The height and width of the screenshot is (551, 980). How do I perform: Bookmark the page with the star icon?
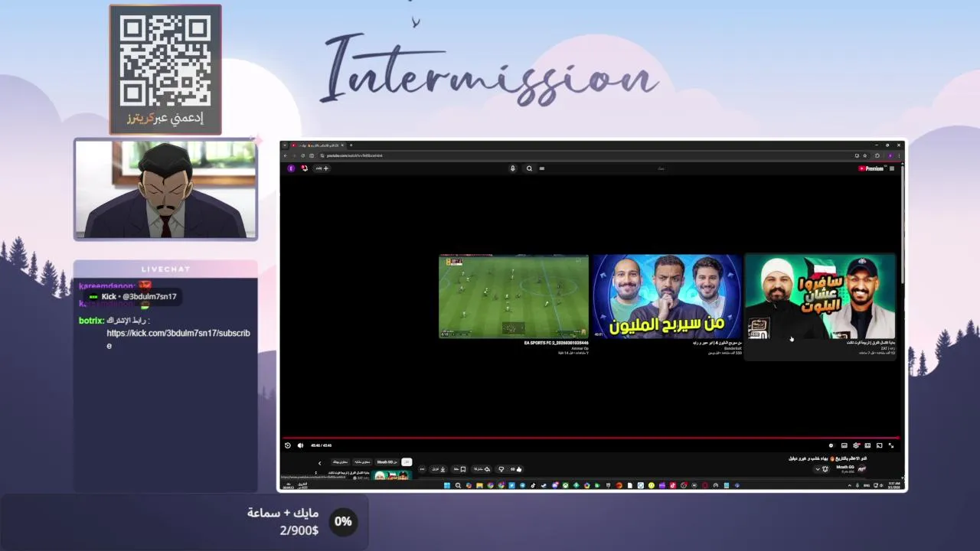pyautogui.click(x=865, y=155)
